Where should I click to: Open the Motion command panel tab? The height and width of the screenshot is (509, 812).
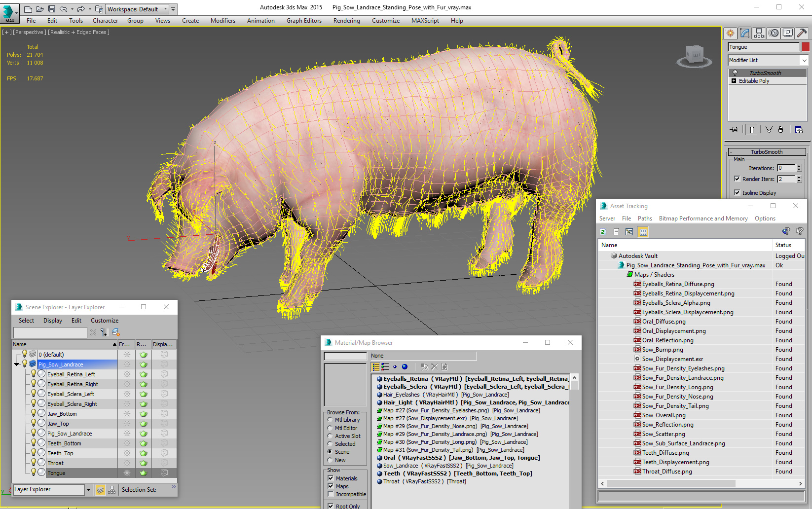click(x=774, y=33)
